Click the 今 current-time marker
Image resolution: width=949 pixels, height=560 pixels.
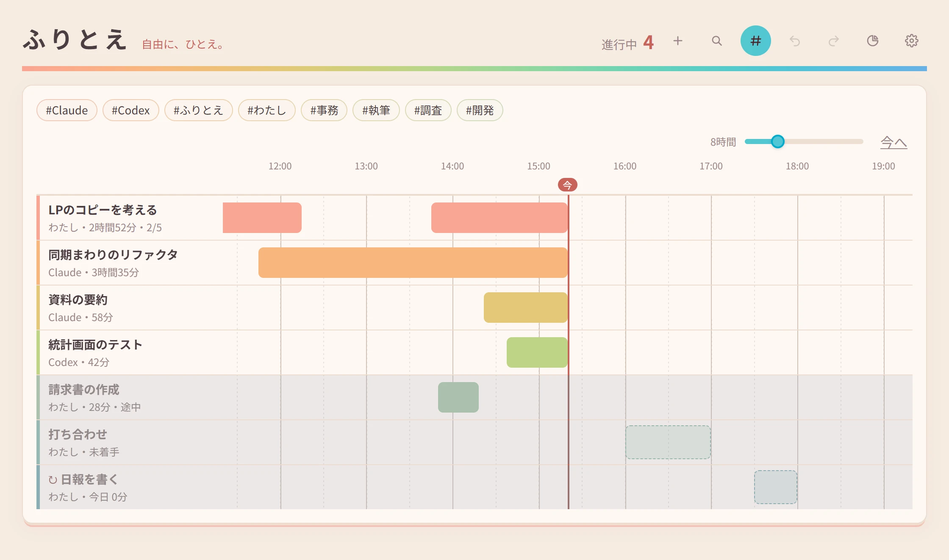[568, 185]
